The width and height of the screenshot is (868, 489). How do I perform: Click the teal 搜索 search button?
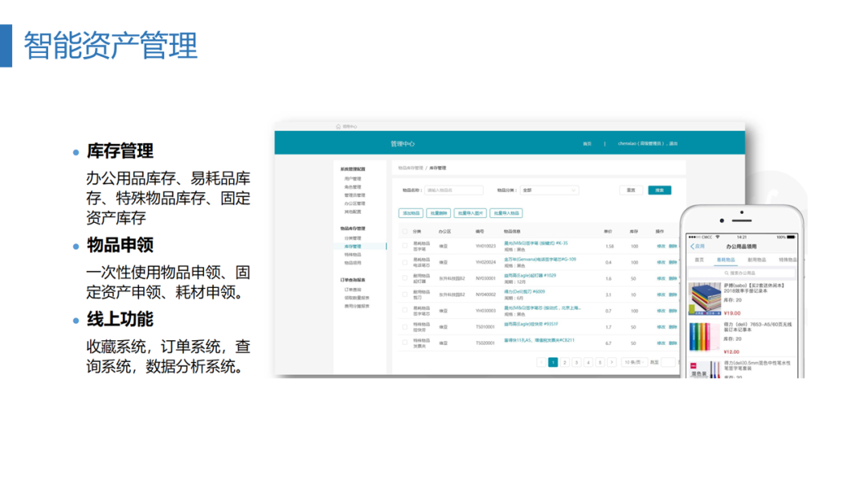tap(659, 190)
